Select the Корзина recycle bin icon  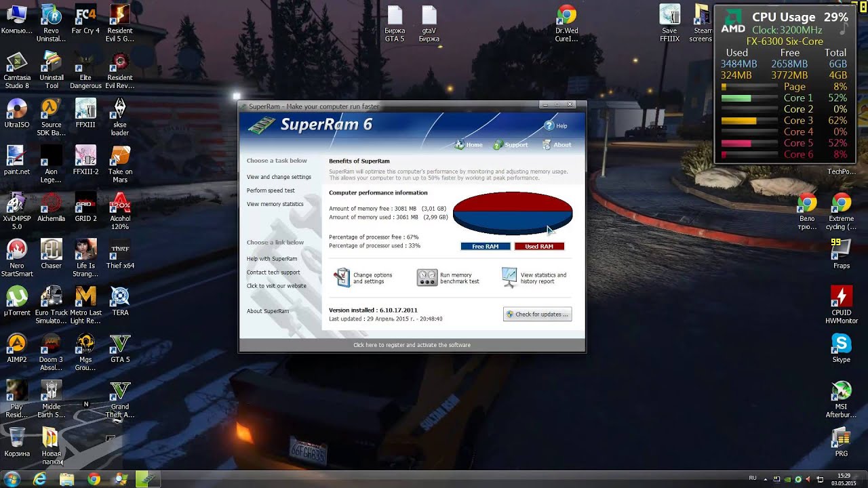[17, 441]
